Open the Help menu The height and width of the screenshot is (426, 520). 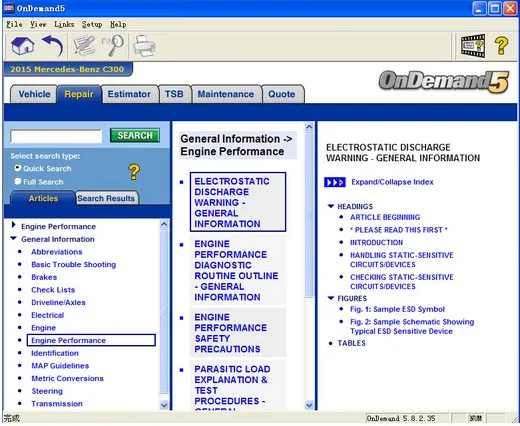tap(118, 24)
